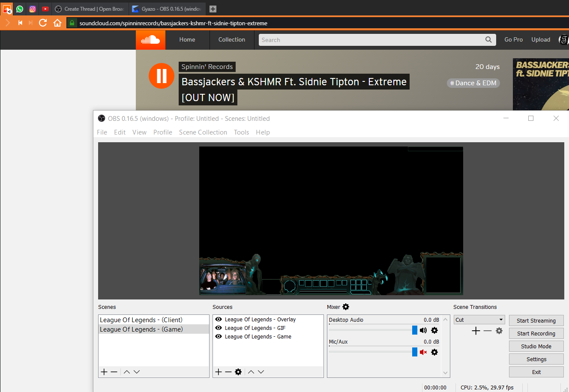Click the green padlock site security icon
This screenshot has width=569, height=392.
pos(72,23)
